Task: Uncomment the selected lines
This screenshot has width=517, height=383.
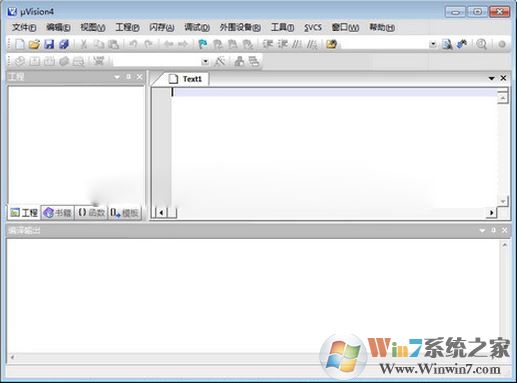Action: pos(312,44)
